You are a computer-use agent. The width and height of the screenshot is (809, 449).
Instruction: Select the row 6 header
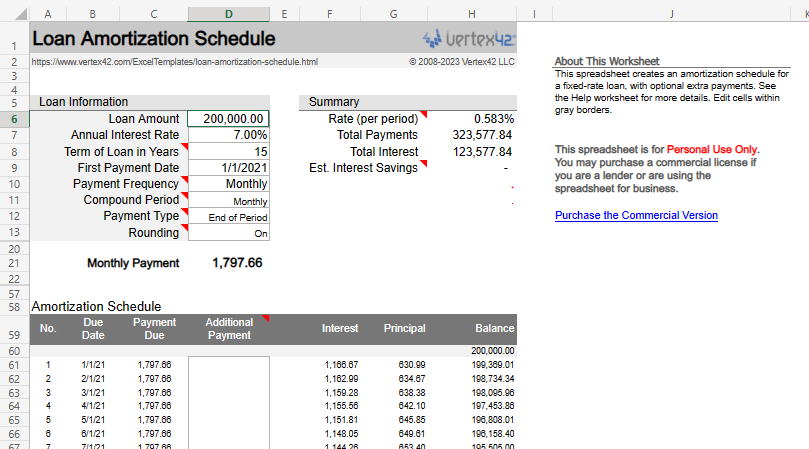[14, 119]
